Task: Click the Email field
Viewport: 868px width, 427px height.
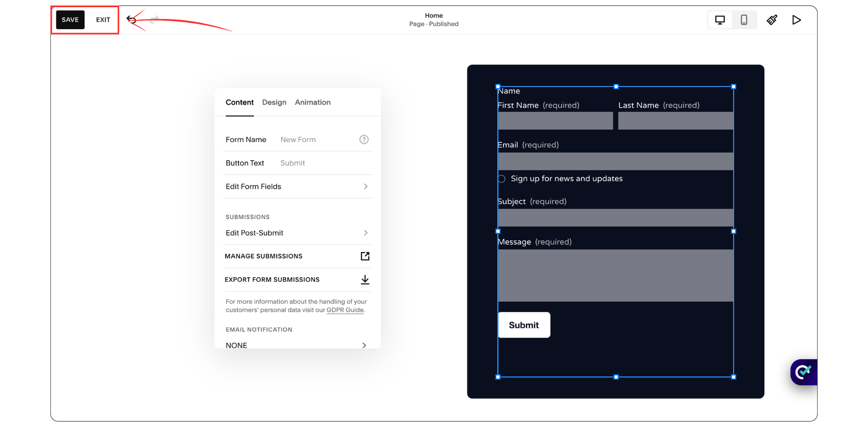Action: [x=615, y=161]
